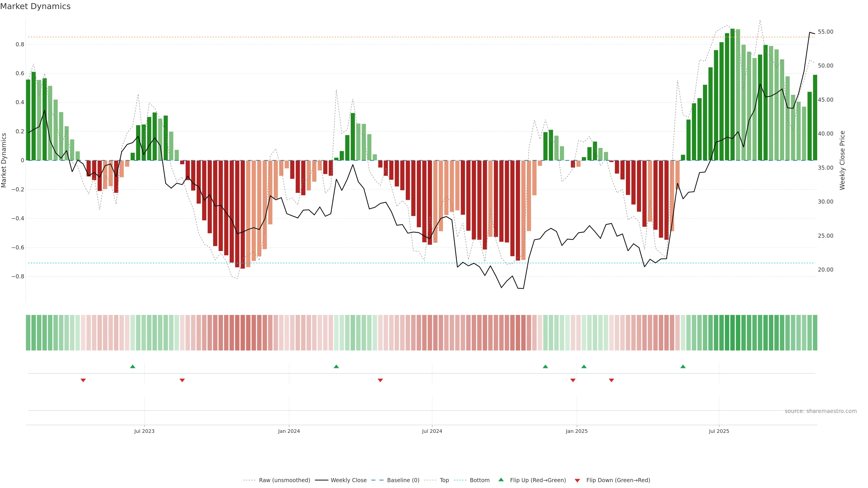Click the Weekly Close Price axis title

[842, 160]
